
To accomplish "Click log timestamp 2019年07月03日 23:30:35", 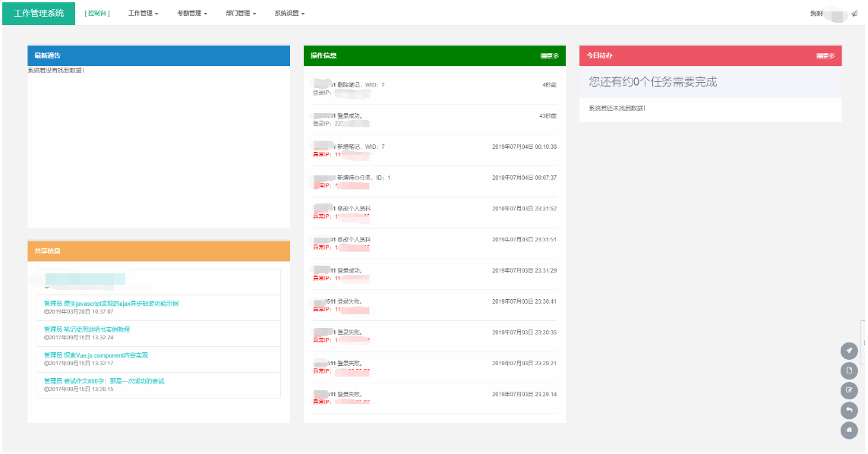I will (x=524, y=333).
